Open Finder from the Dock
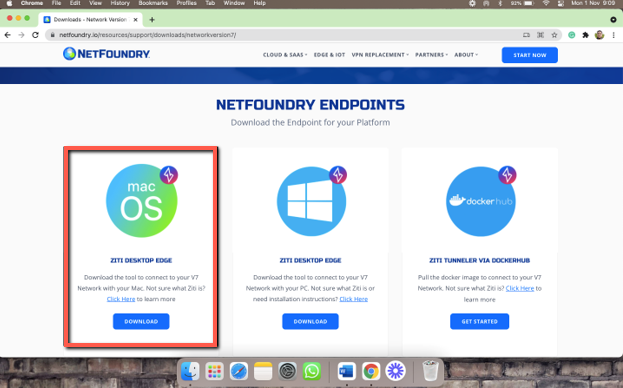The width and height of the screenshot is (623, 388). (190, 372)
